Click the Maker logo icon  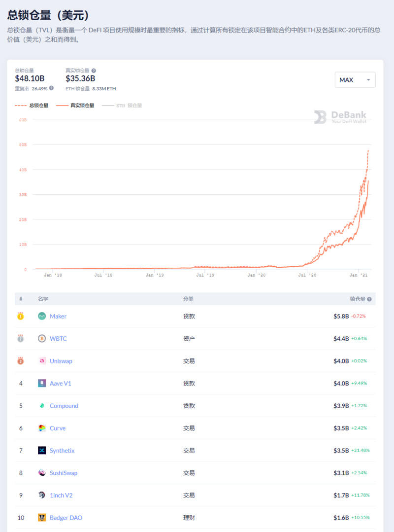(x=42, y=316)
